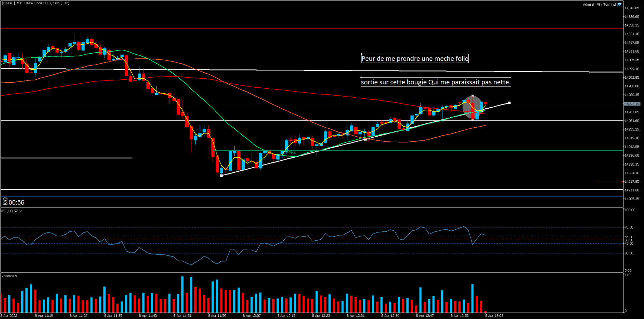Click the trendline start handle at the low
The image size is (644, 319).
tap(221, 176)
